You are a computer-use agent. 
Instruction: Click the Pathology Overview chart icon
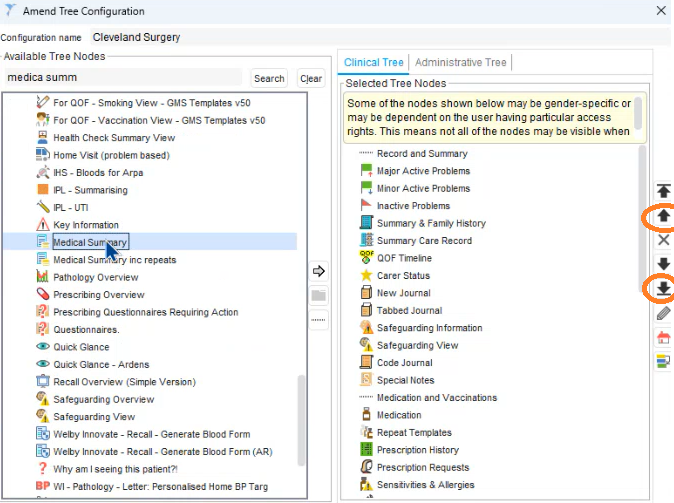[x=43, y=277]
